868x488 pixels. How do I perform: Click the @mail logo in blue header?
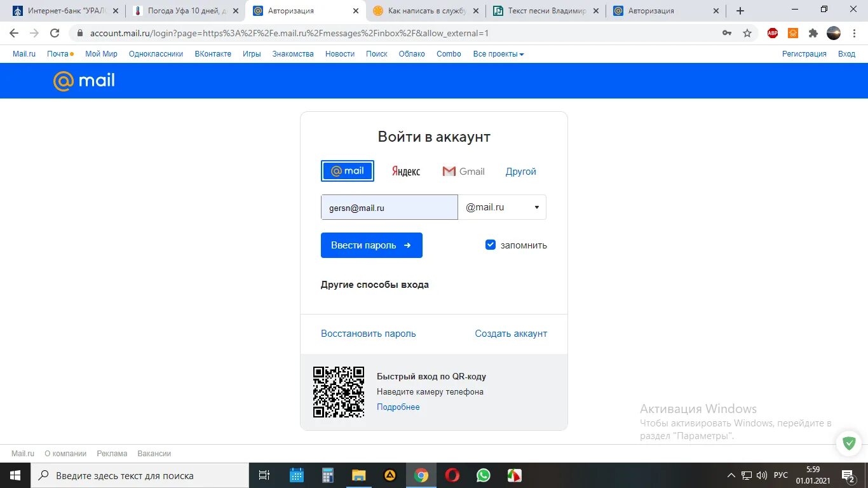coord(84,81)
